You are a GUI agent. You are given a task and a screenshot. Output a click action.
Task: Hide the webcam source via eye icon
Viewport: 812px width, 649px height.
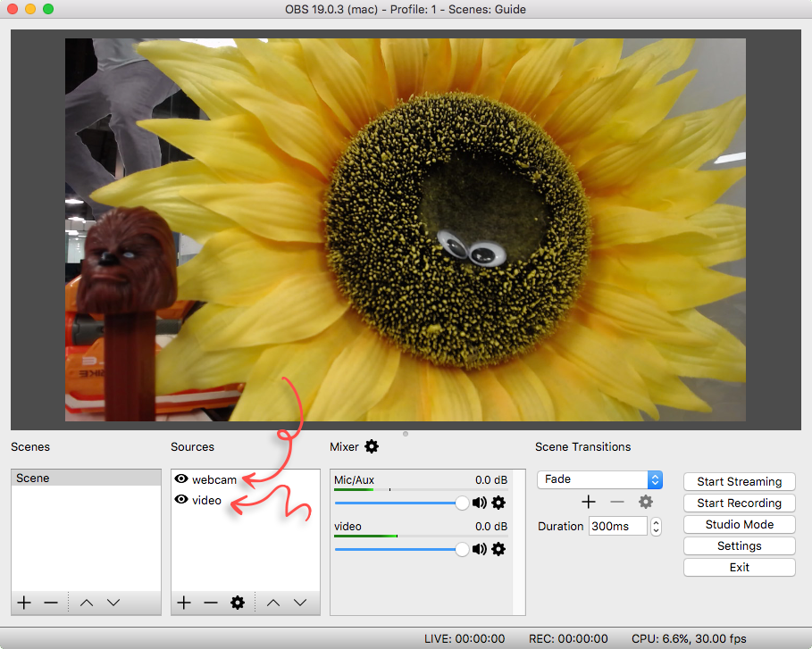point(181,479)
